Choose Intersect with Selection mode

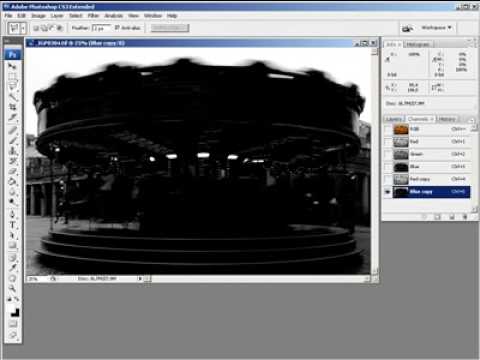coord(60,28)
